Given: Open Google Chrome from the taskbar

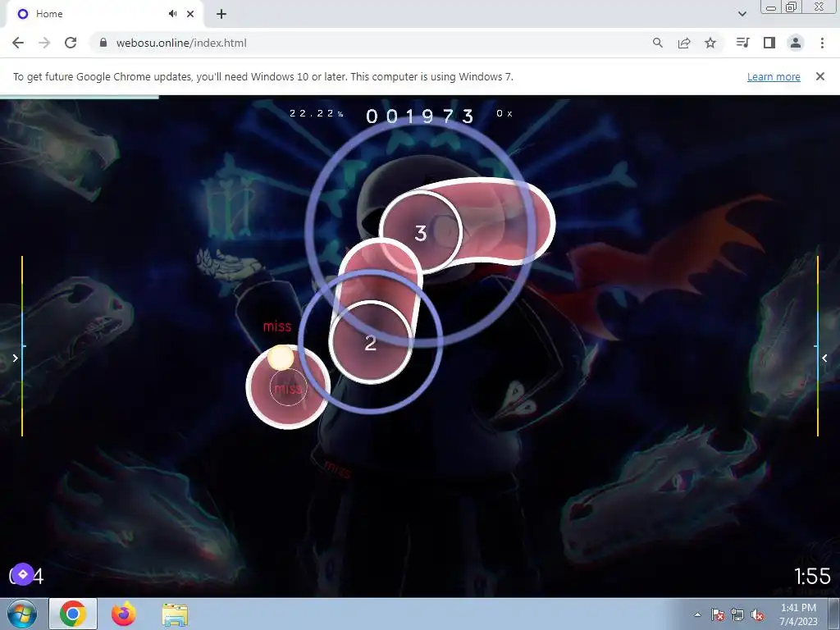Looking at the screenshot, I should point(73,614).
